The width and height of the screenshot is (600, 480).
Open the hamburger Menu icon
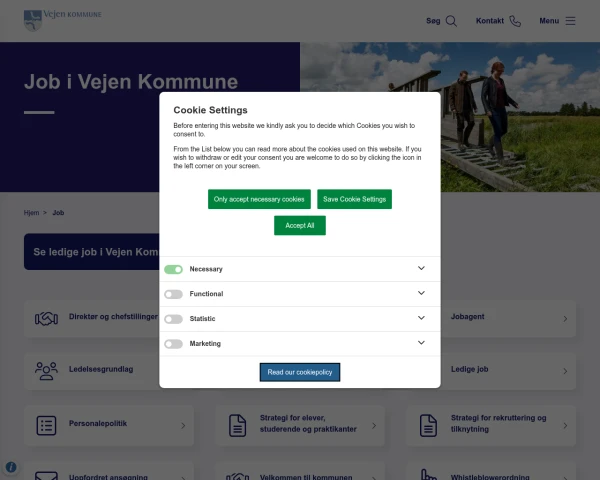click(570, 21)
